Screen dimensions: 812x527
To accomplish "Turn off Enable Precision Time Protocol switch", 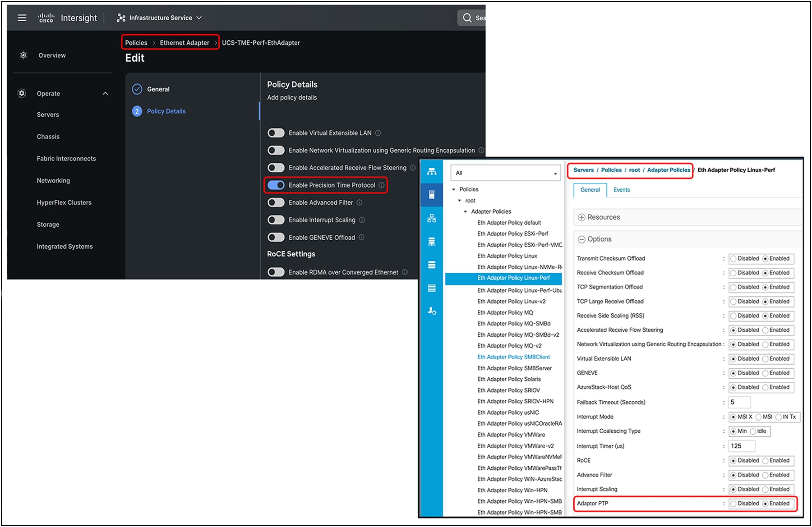I will tap(276, 185).
